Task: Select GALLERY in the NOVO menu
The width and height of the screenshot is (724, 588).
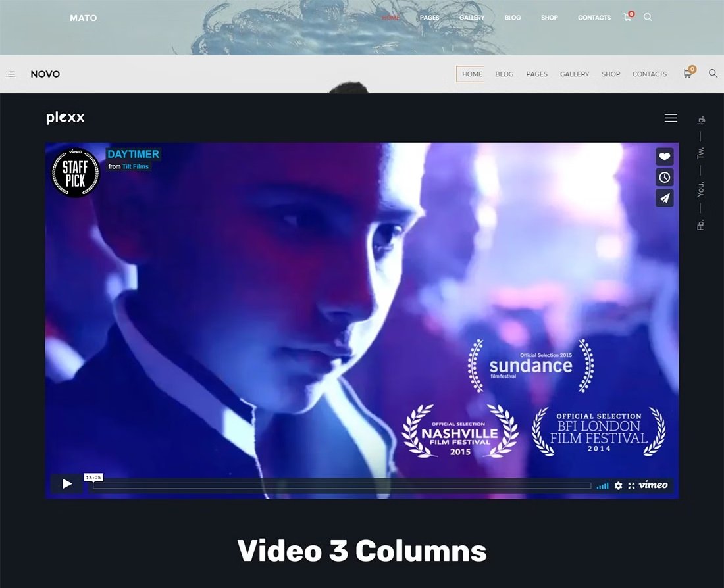Action: [x=575, y=74]
